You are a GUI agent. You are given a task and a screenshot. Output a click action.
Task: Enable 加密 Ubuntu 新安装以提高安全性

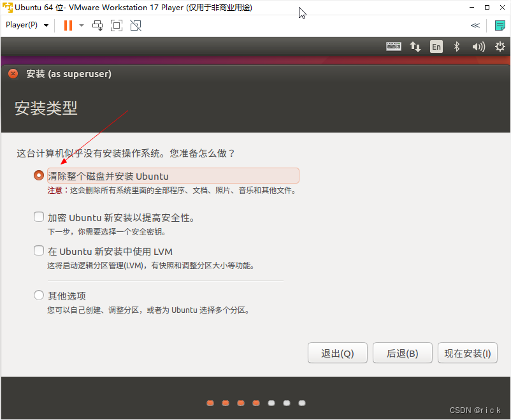point(38,217)
